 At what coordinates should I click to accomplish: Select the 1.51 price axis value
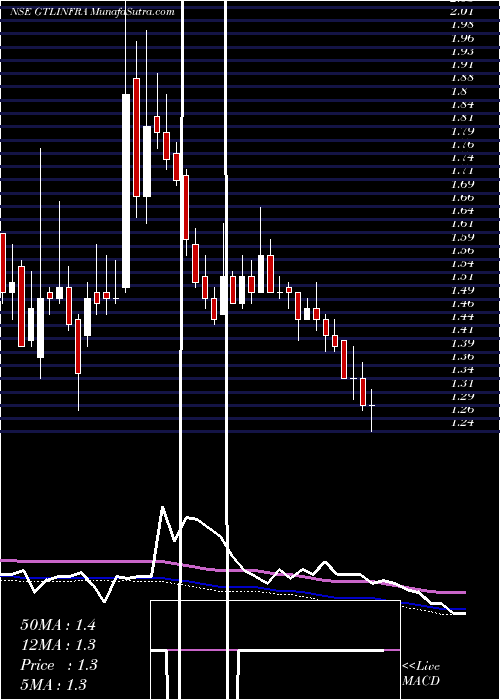pyautogui.click(x=462, y=277)
